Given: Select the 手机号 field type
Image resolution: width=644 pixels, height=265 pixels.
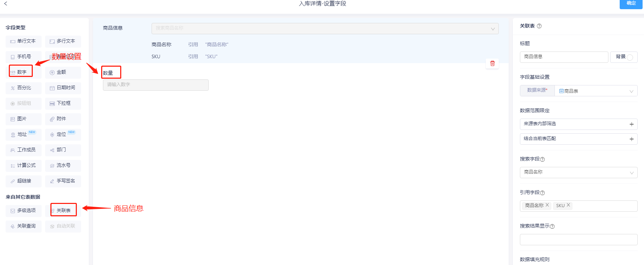Looking at the screenshot, I should coord(24,57).
